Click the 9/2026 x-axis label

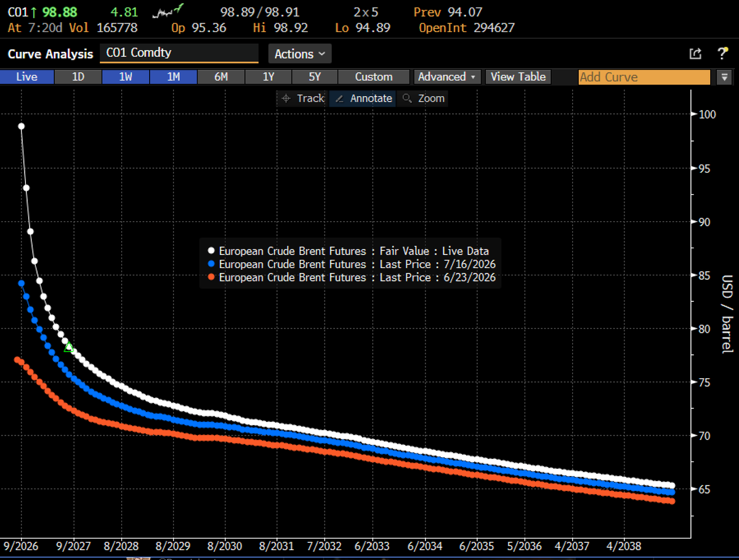pos(21,546)
